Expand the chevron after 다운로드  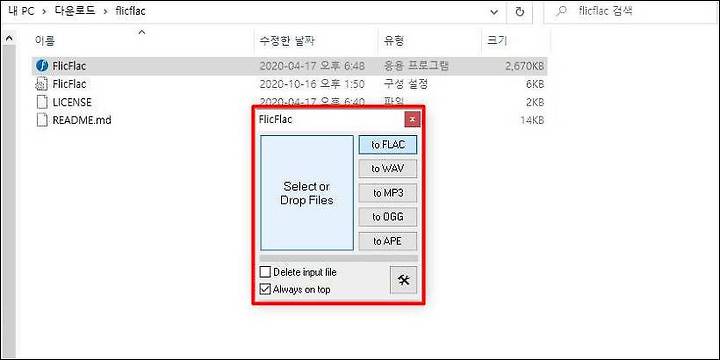[x=106, y=11]
